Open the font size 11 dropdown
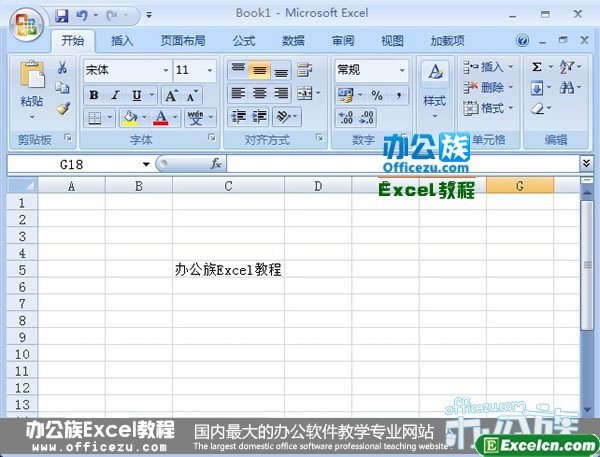 pyautogui.click(x=210, y=70)
